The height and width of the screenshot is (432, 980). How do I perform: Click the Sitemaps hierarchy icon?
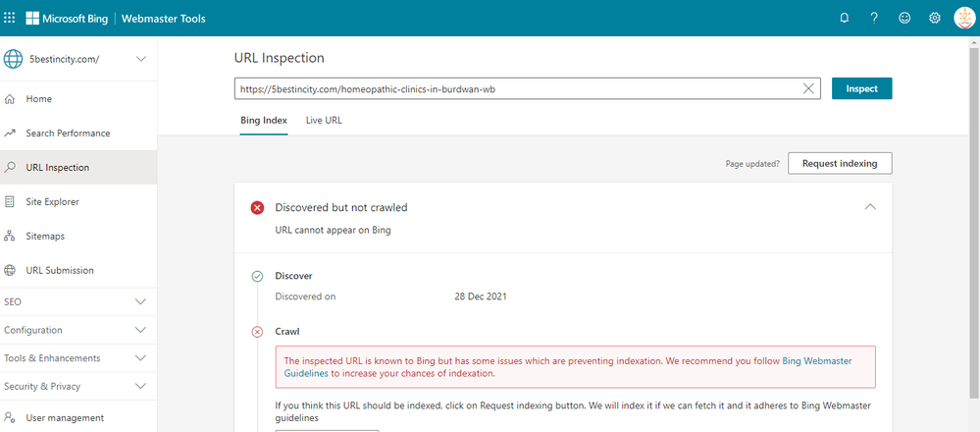10,237
